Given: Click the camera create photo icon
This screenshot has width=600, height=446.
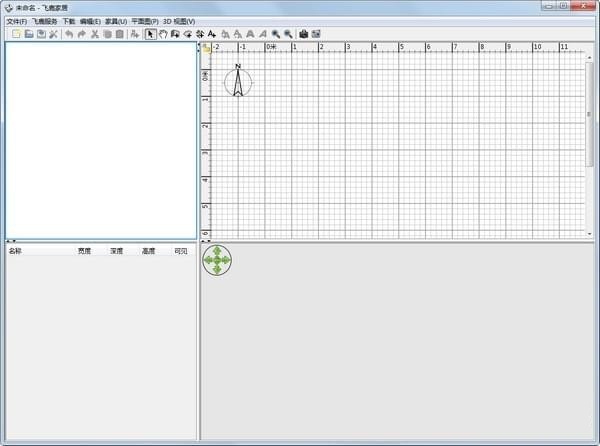Looking at the screenshot, I should (303, 34).
